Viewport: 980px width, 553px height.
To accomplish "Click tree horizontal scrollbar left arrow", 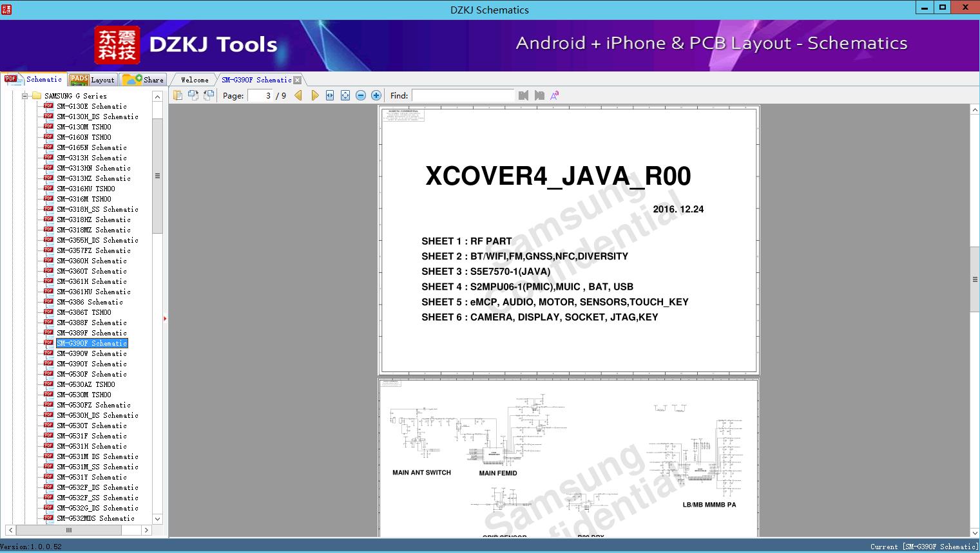I will coord(9,530).
